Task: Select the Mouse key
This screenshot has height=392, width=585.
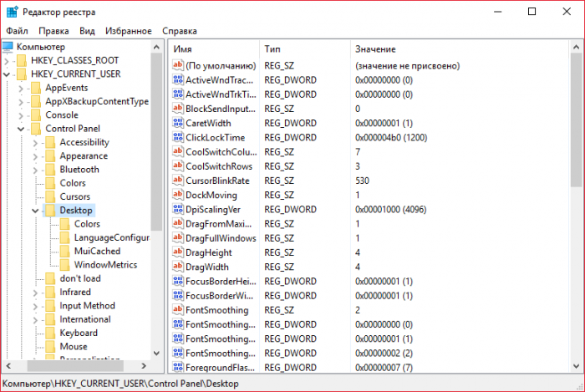Action: click(74, 347)
